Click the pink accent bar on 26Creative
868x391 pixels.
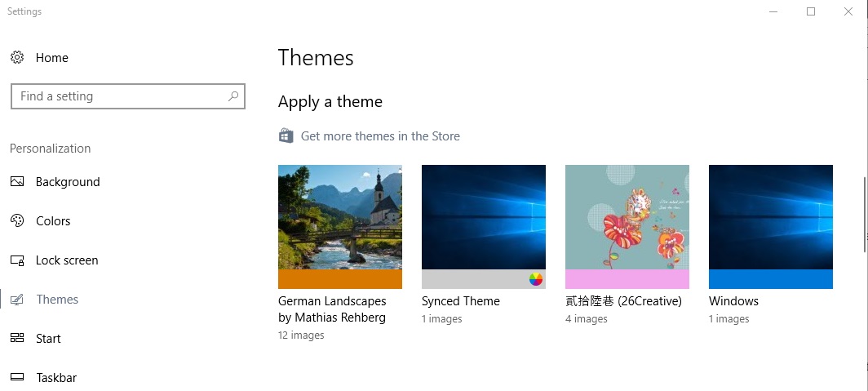point(627,279)
